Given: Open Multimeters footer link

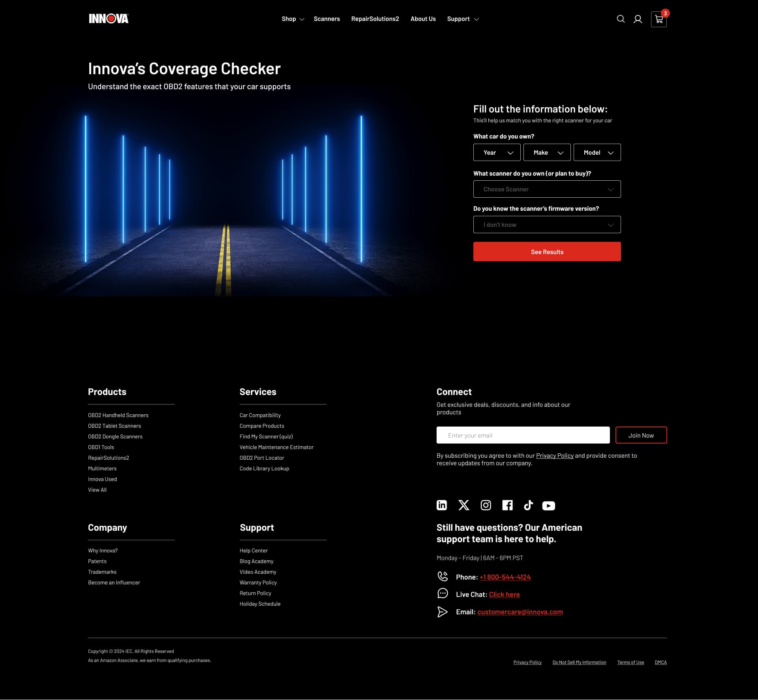Looking at the screenshot, I should click(x=102, y=468).
